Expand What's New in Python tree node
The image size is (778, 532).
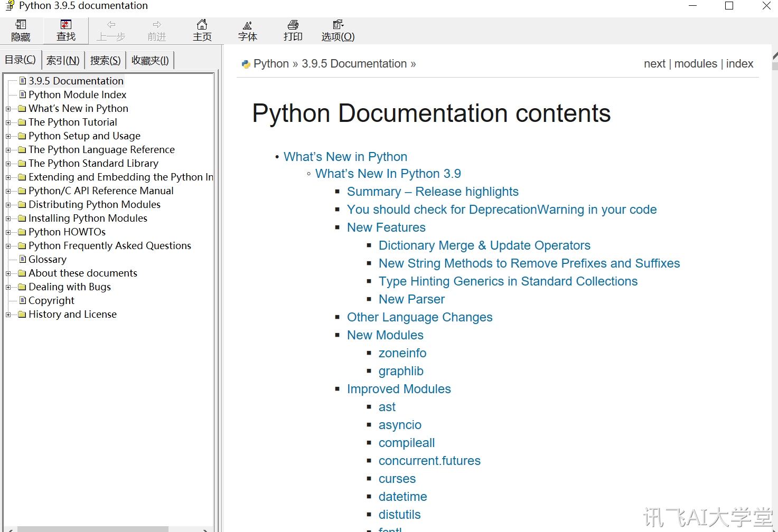tap(8, 109)
